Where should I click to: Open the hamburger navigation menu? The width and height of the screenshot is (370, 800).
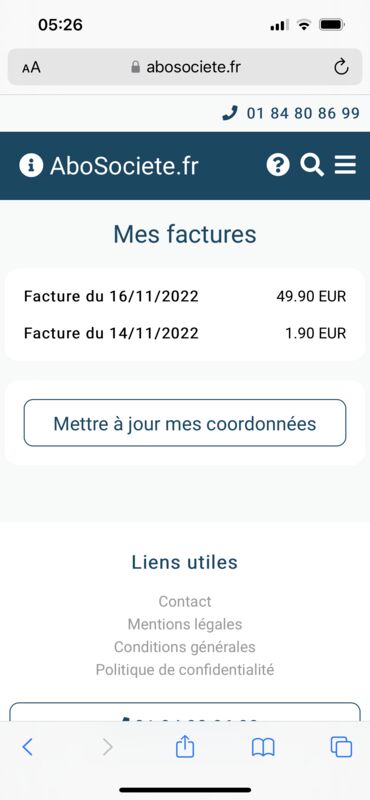point(345,165)
